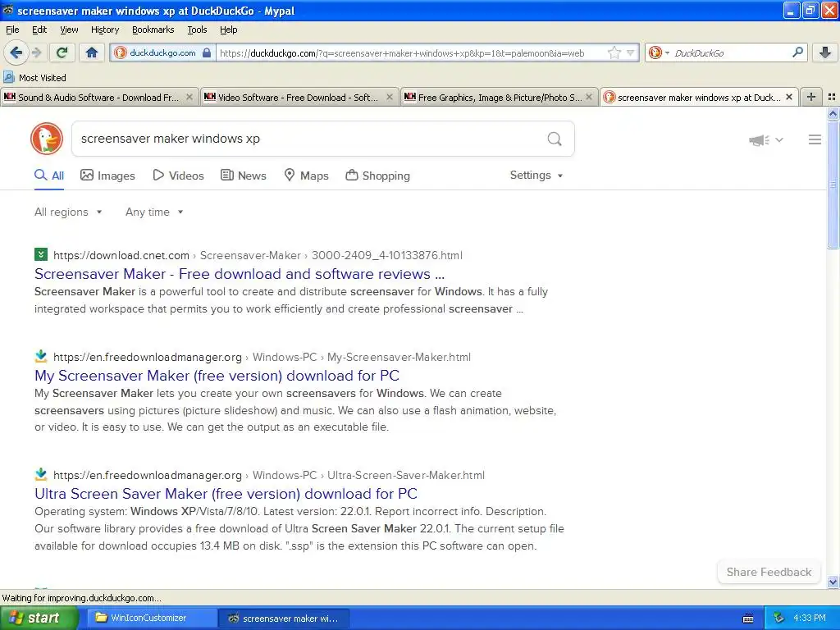Open the Edit menu

(39, 30)
